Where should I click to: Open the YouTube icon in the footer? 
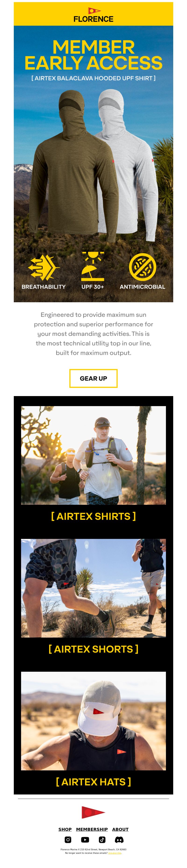tap(85, 839)
